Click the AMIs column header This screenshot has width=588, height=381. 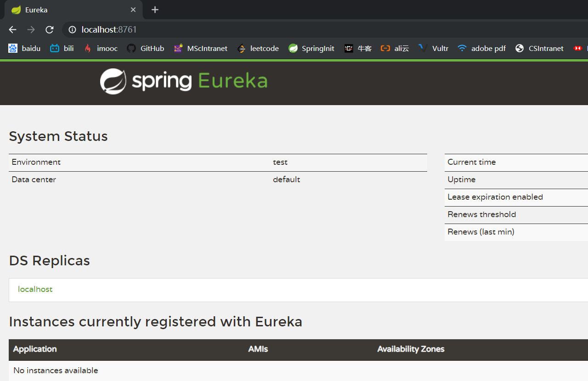(258, 349)
